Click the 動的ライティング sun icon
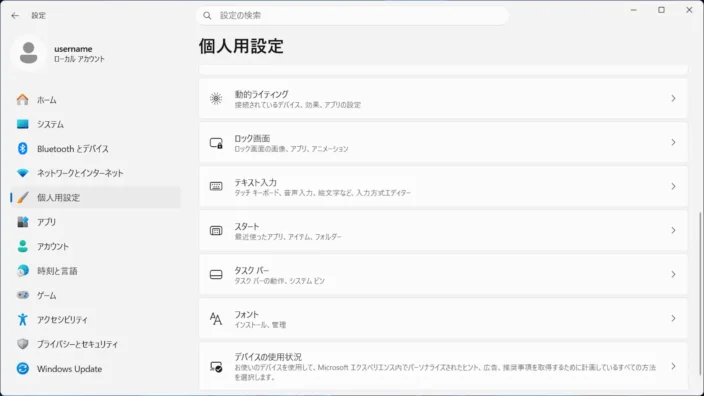Image resolution: width=704 pixels, height=396 pixels. (x=216, y=98)
